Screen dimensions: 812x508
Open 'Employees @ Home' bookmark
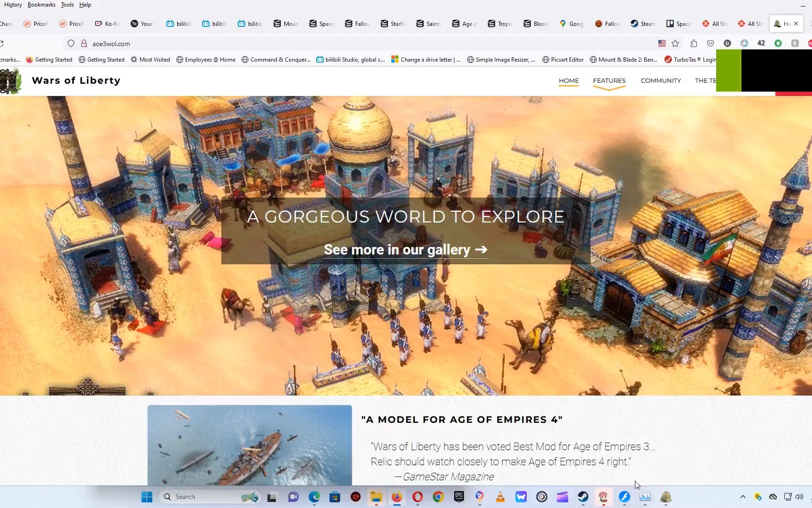[x=206, y=60]
